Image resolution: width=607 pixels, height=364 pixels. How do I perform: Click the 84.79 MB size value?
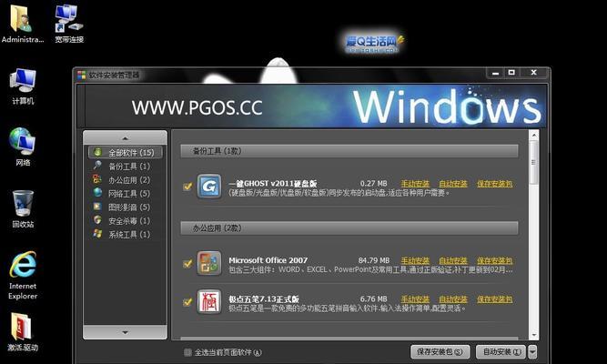(x=373, y=260)
